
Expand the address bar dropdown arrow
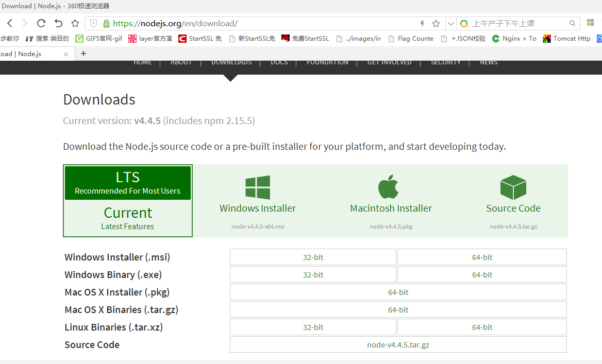pyautogui.click(x=451, y=24)
